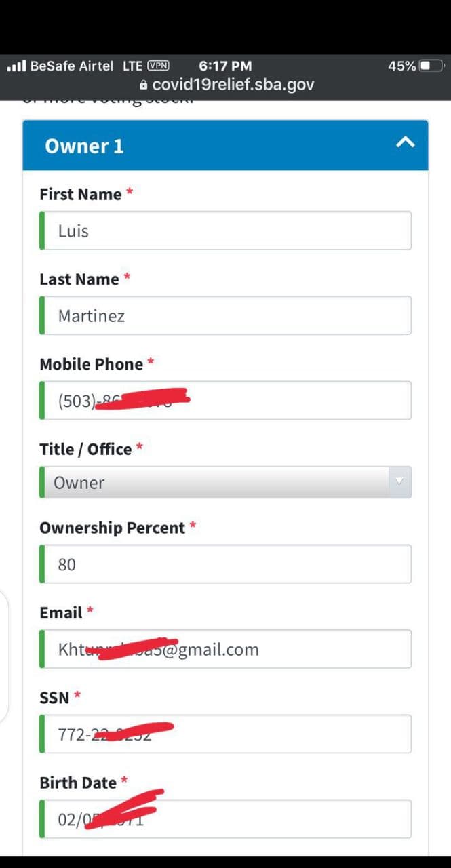
Task: Select the Last Name input field
Action: 227,316
